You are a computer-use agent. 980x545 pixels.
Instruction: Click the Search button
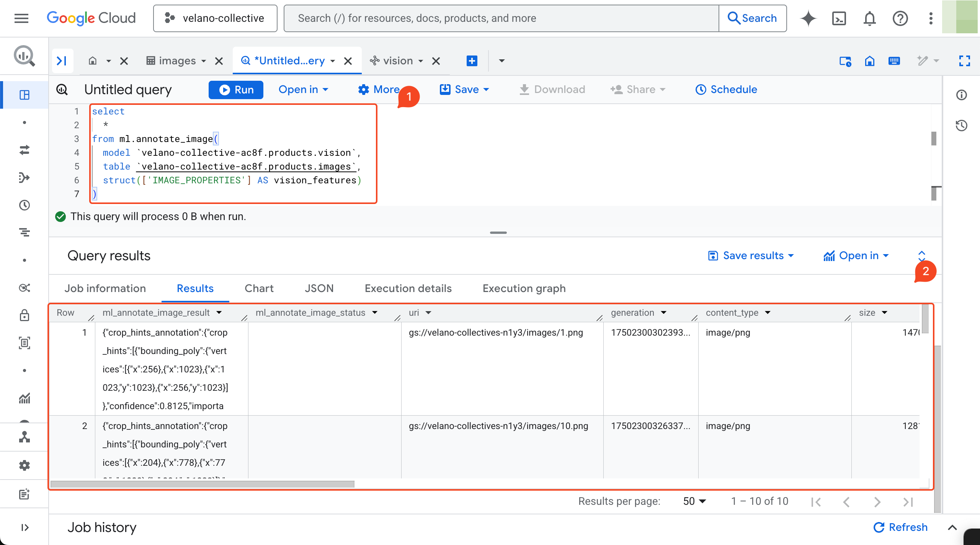click(x=752, y=18)
